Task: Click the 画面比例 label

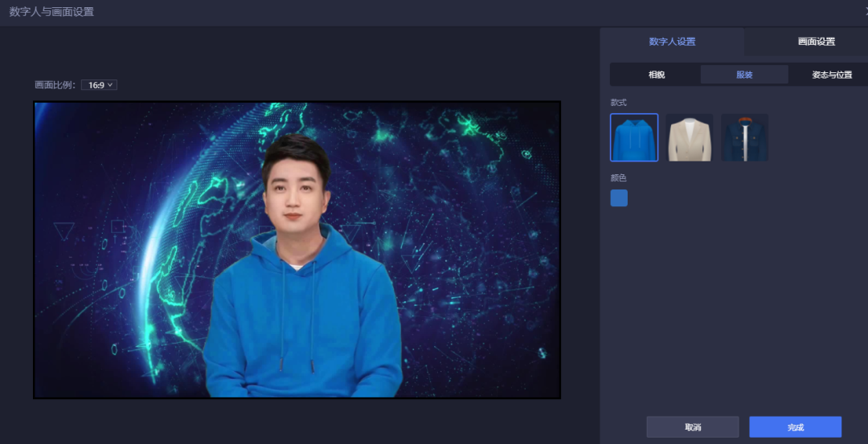Action: coord(55,85)
